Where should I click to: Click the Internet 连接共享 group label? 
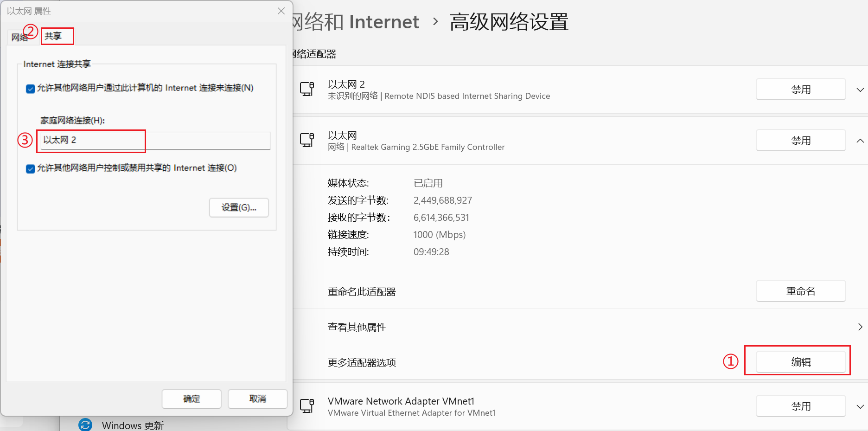click(57, 64)
